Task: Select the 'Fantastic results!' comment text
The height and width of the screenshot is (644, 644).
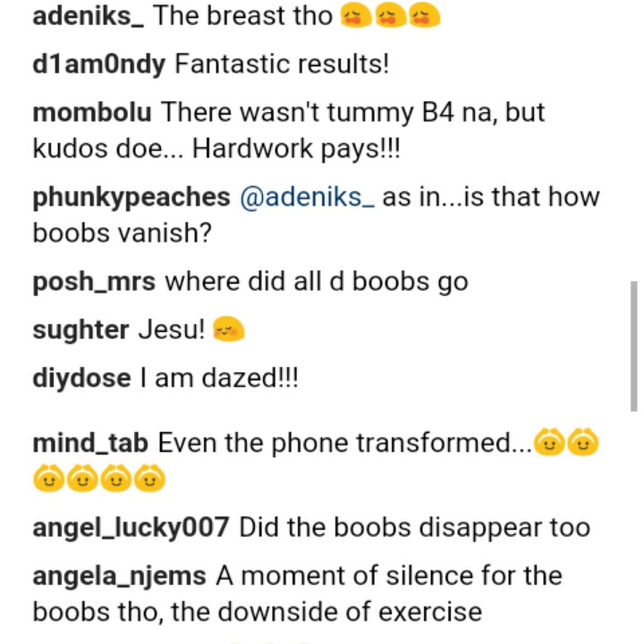Action: pos(282,64)
